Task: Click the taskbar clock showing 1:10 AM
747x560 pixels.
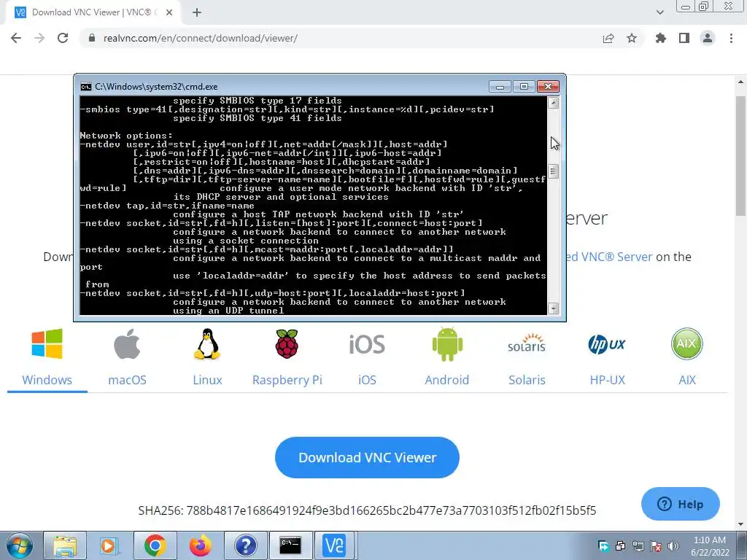Action: click(709, 545)
